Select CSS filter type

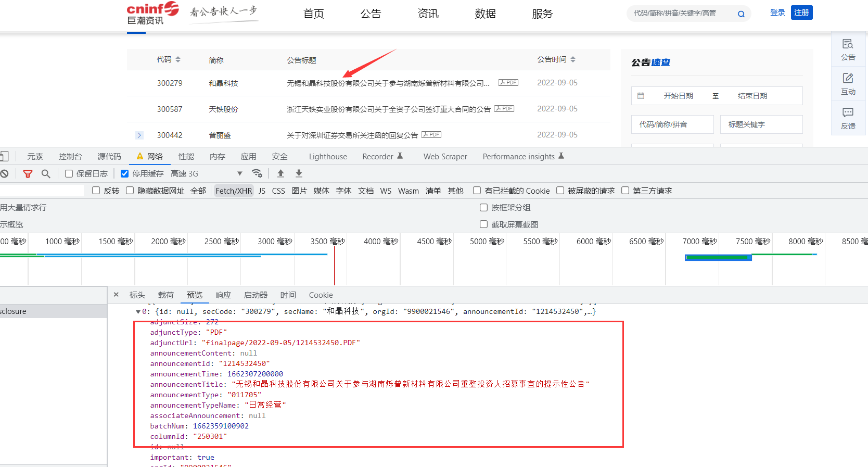tap(278, 191)
